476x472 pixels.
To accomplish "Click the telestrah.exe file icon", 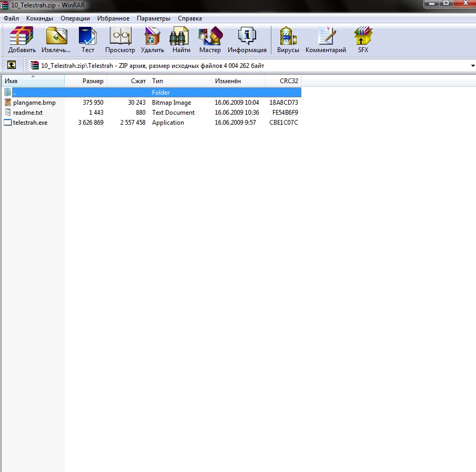I will pyautogui.click(x=8, y=123).
